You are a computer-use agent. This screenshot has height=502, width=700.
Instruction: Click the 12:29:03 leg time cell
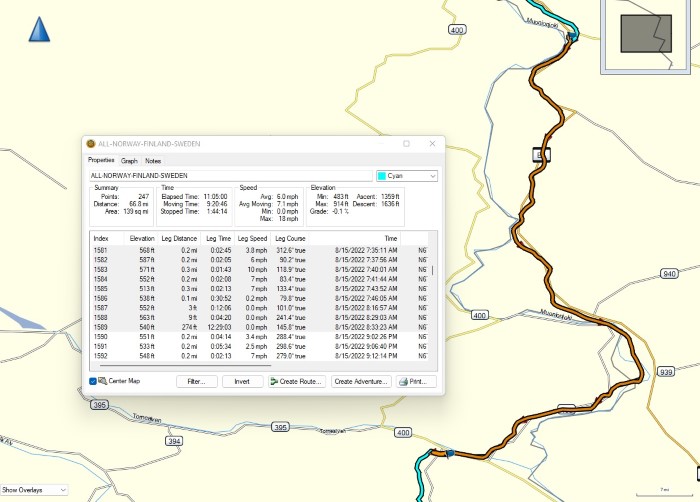[x=221, y=327]
